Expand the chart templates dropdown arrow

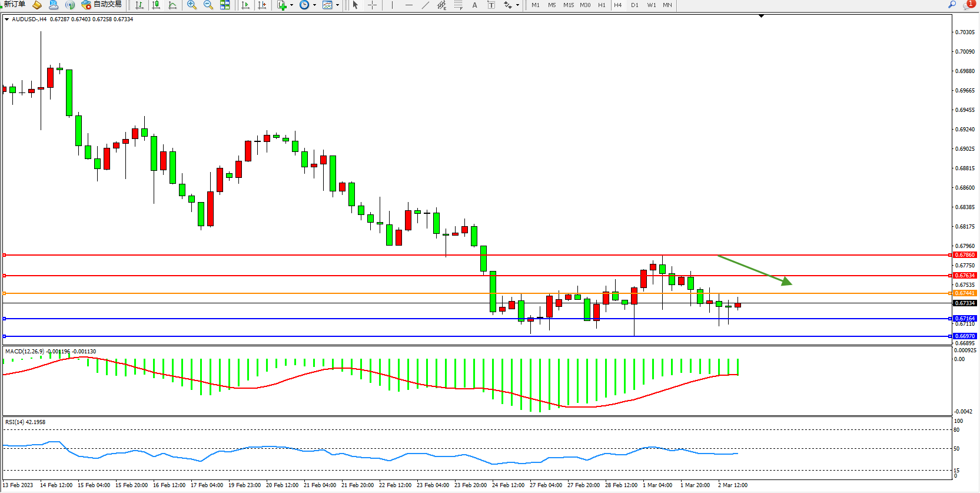[x=337, y=5]
